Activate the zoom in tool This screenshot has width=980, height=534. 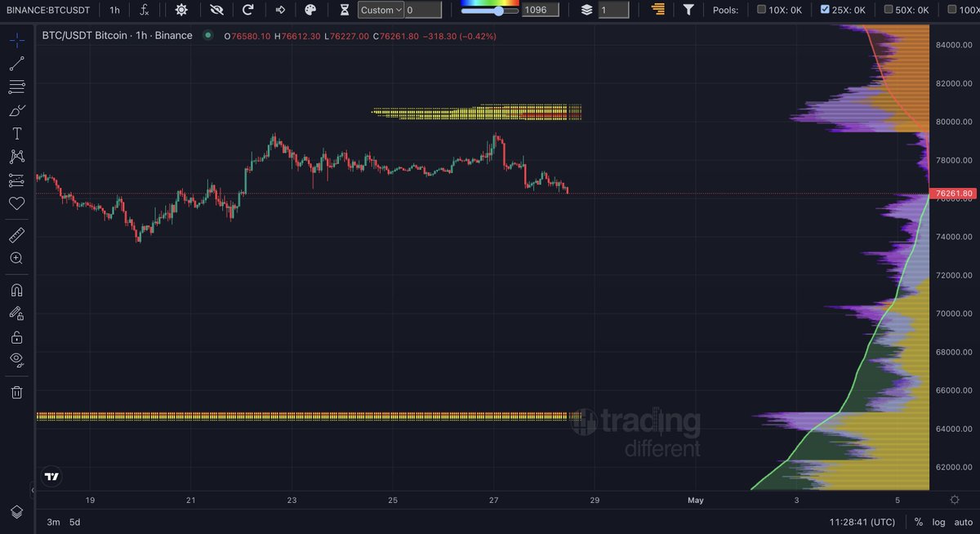coord(16,258)
